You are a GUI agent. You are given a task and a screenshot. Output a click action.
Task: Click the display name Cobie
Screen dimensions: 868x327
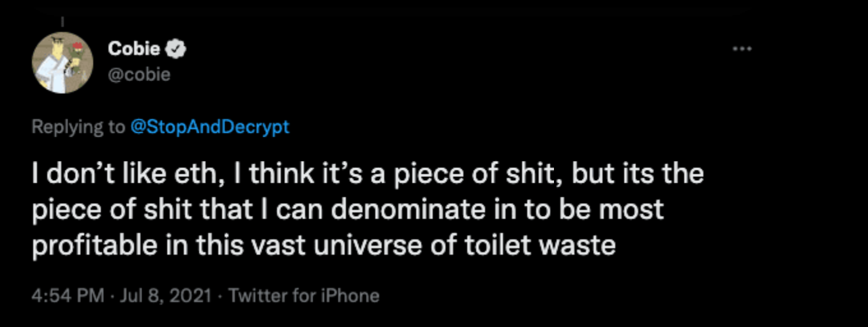click(134, 49)
